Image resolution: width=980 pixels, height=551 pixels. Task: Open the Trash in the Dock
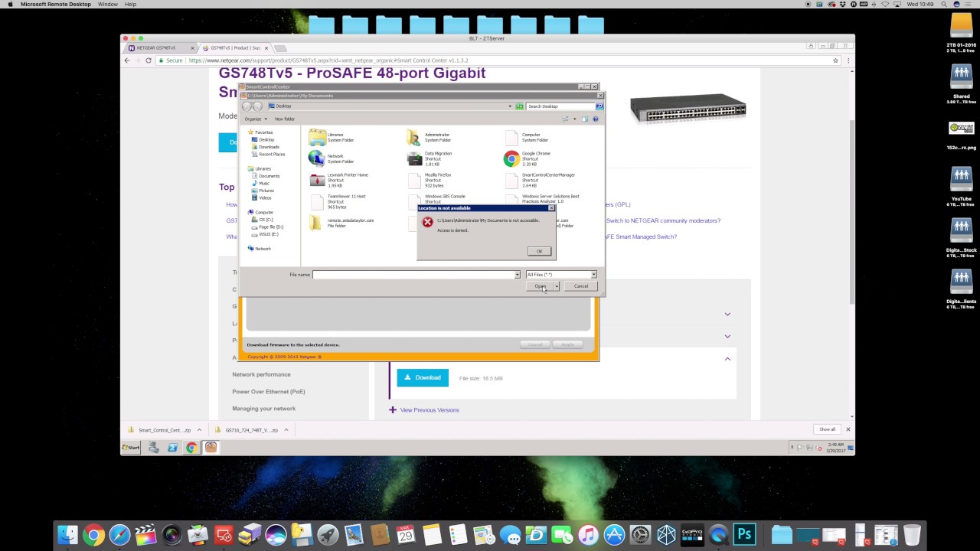pyautogui.click(x=912, y=535)
